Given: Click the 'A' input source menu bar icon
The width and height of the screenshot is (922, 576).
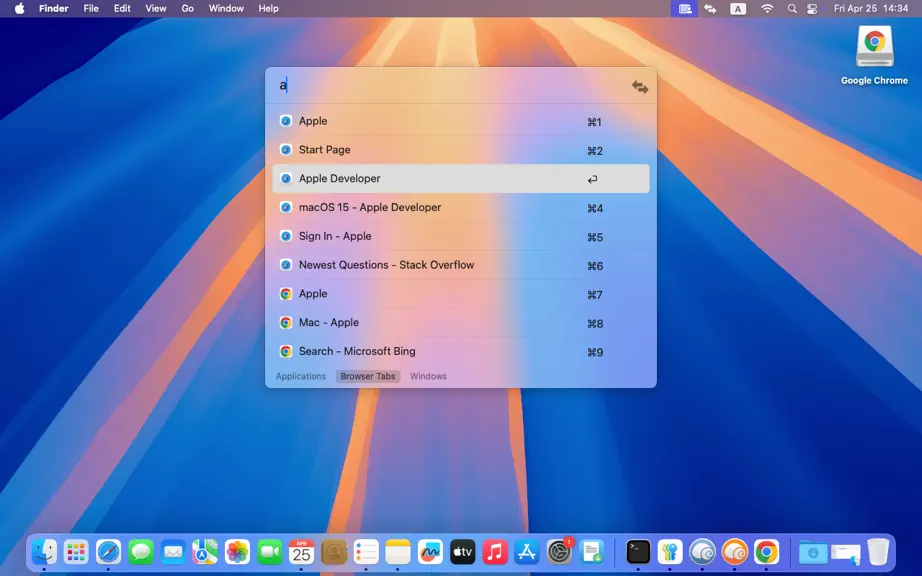Looking at the screenshot, I should (x=738, y=8).
